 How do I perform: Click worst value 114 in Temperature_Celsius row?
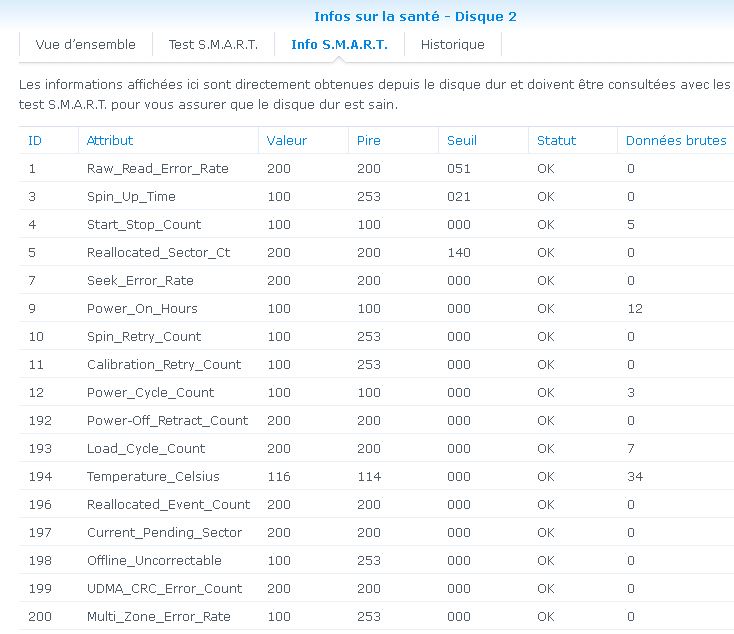[x=368, y=477]
